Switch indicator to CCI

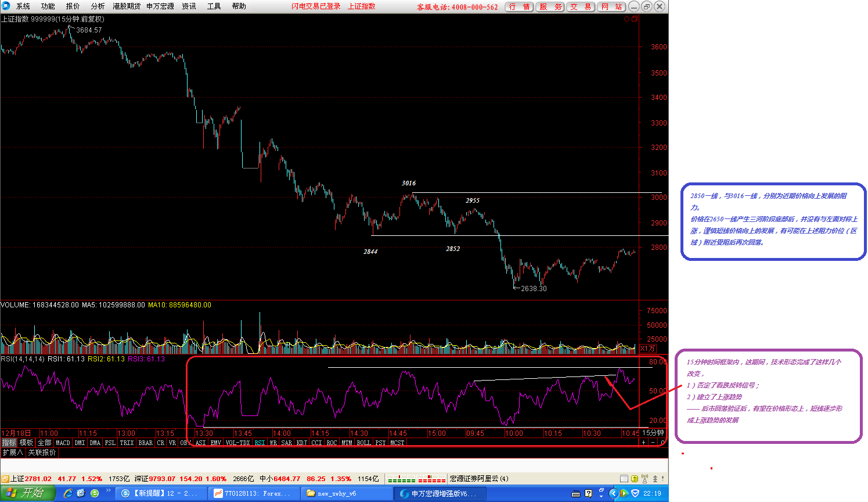click(x=316, y=443)
